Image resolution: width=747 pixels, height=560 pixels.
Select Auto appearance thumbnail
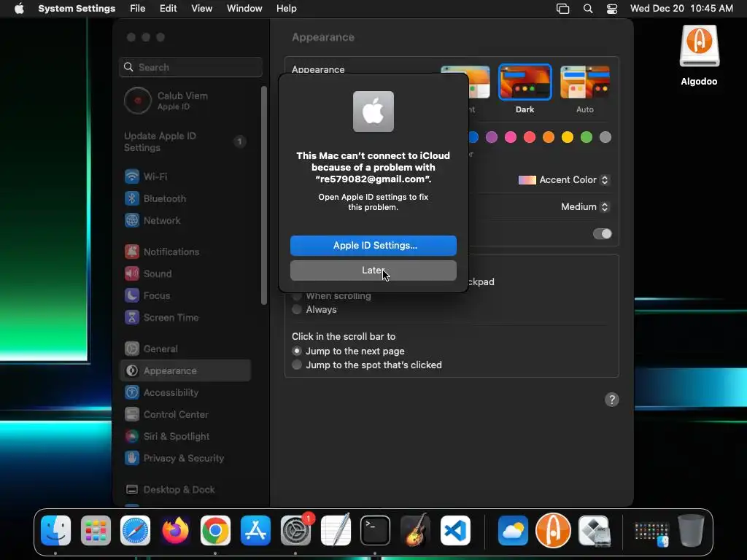click(x=585, y=82)
